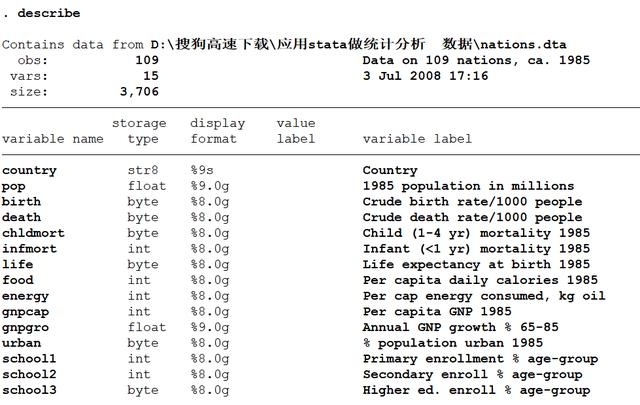Select the 'gnpgro' variable name
Viewport: 640px width, 405px height.
pyautogui.click(x=25, y=328)
